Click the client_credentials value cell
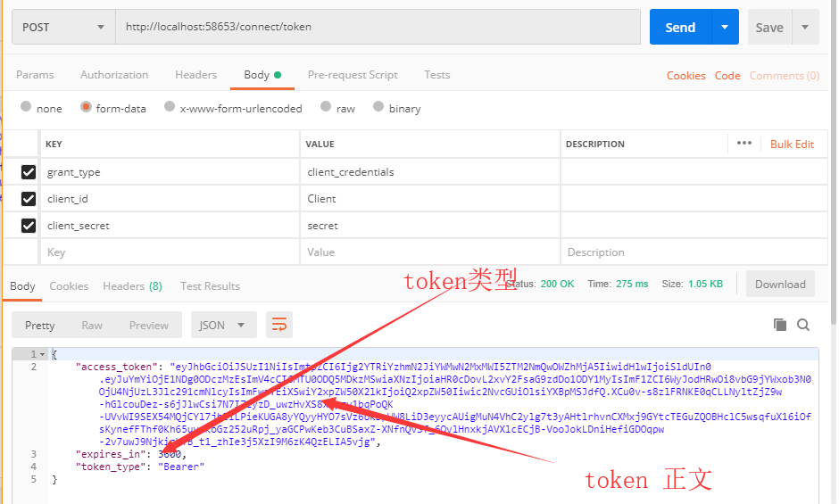839x504 pixels. tap(430, 172)
